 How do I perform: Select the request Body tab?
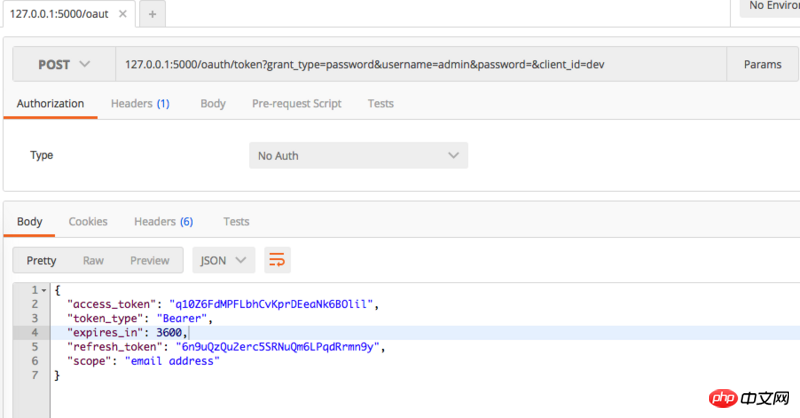pos(212,103)
